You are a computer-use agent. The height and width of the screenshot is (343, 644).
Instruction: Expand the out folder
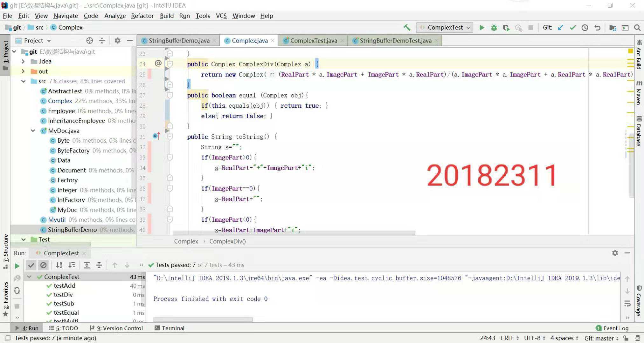tap(23, 71)
